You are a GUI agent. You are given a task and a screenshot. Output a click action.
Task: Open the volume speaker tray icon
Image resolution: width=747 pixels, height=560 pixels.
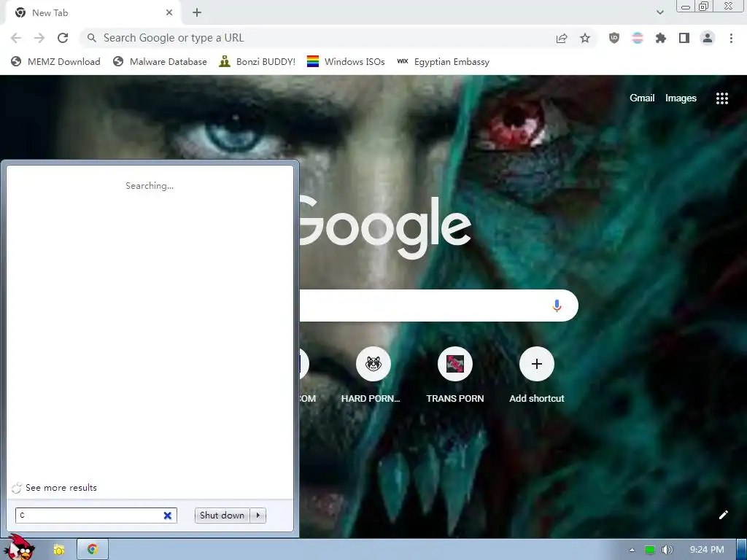(x=667, y=550)
